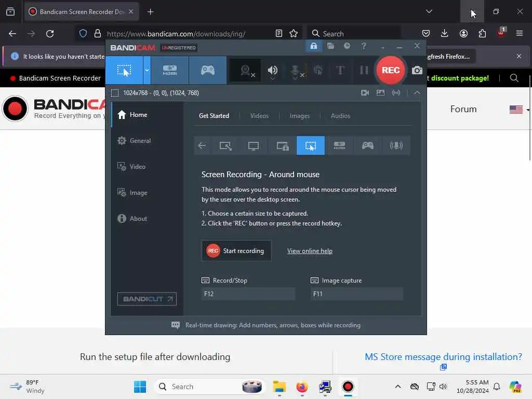Screen dimensions: 532x399
Task: Toggle text overlay T icon
Action: coord(340,70)
